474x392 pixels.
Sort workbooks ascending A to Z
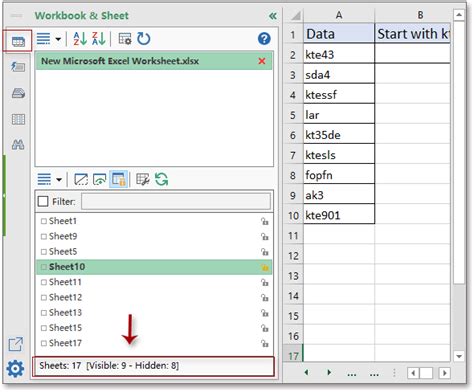click(80, 39)
